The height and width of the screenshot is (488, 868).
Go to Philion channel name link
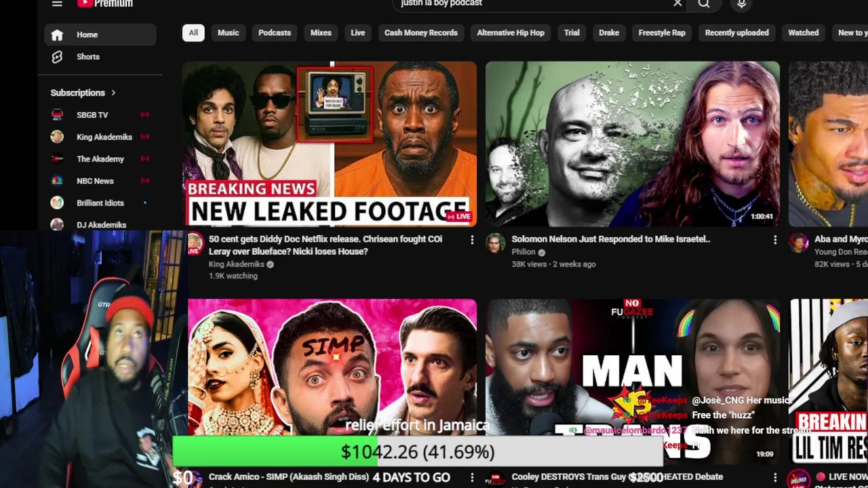tap(524, 251)
